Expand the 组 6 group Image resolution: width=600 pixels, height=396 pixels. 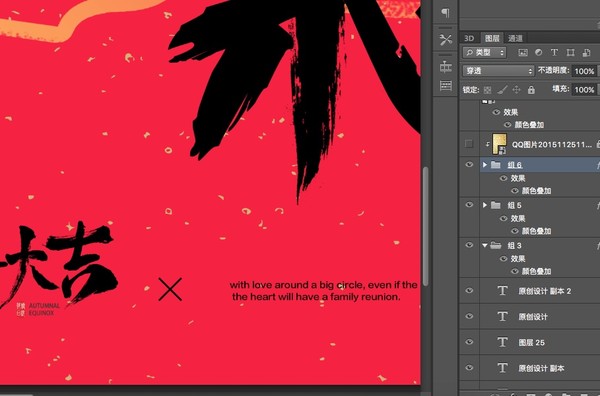pyautogui.click(x=485, y=165)
